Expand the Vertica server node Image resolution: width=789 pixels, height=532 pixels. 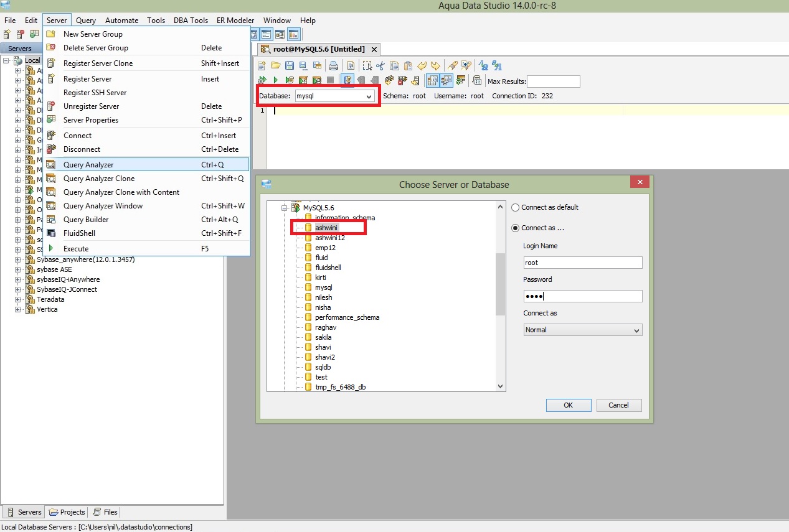(18, 309)
